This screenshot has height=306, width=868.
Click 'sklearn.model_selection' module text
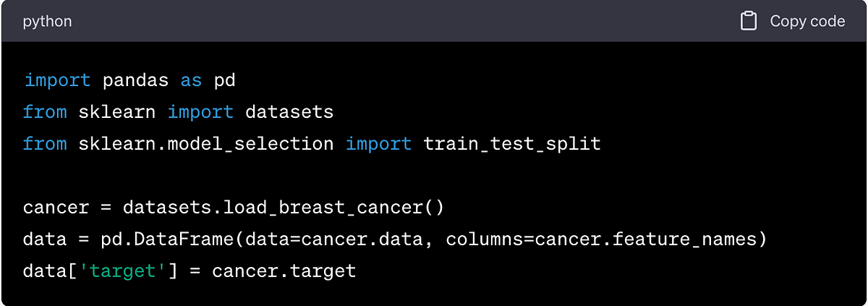206,144
